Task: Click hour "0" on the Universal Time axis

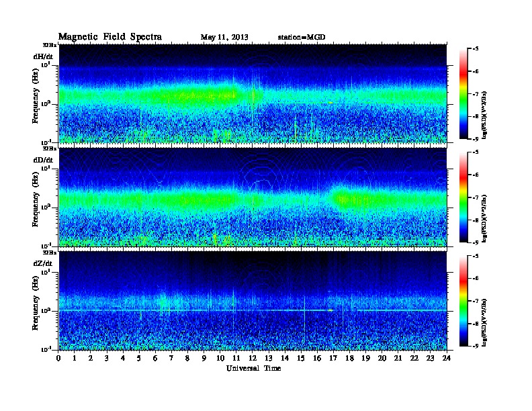Action: 58,358
